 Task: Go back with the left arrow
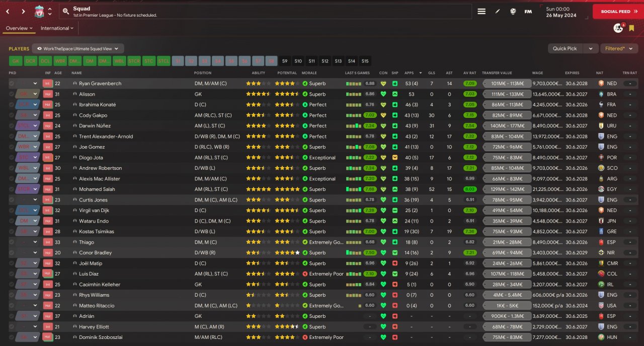coord(8,11)
